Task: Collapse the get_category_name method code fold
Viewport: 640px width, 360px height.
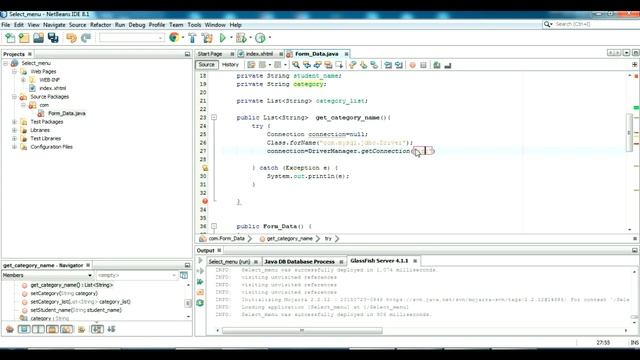Action: pos(214,118)
